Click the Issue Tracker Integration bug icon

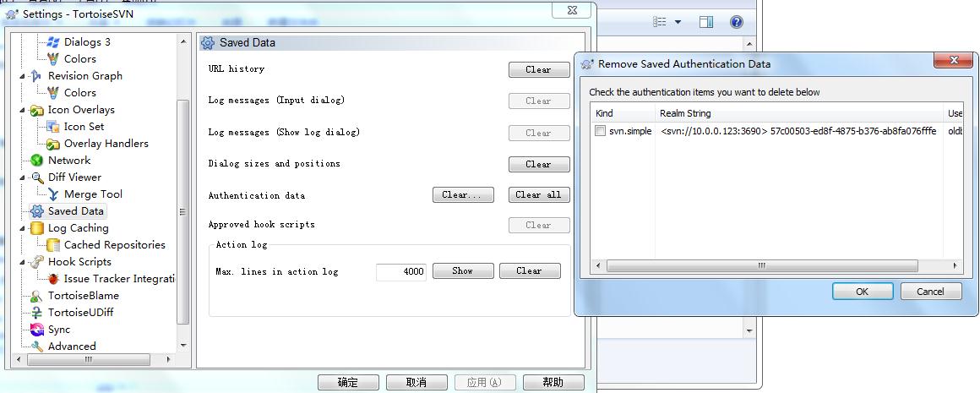[x=53, y=279]
